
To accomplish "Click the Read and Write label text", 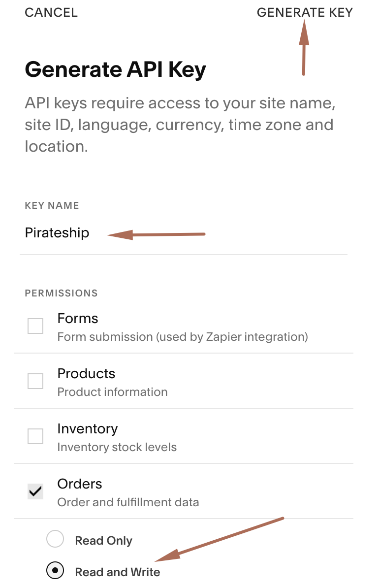I will 117,572.
